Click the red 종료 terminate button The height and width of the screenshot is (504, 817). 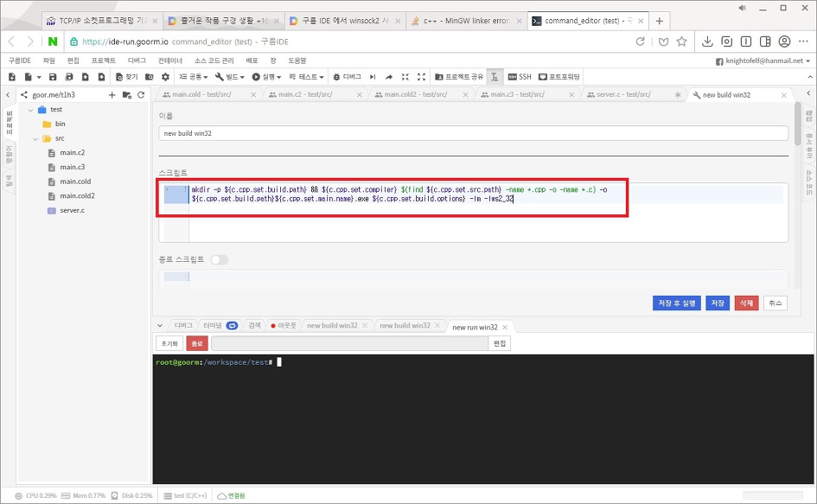point(197,343)
